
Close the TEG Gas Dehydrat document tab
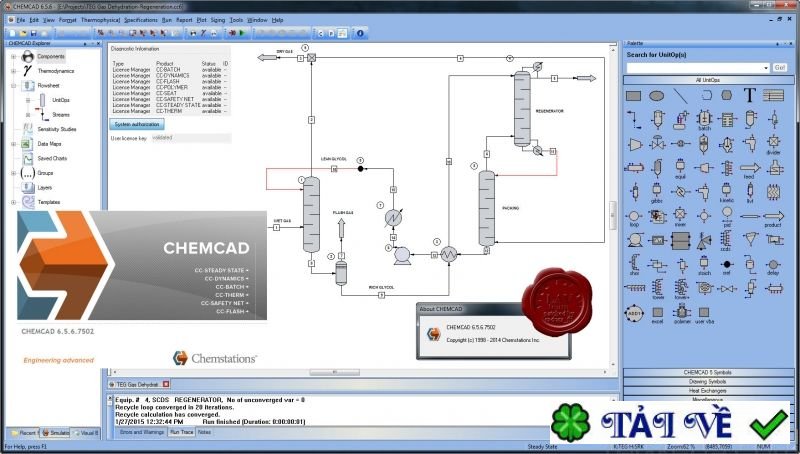(x=166, y=384)
